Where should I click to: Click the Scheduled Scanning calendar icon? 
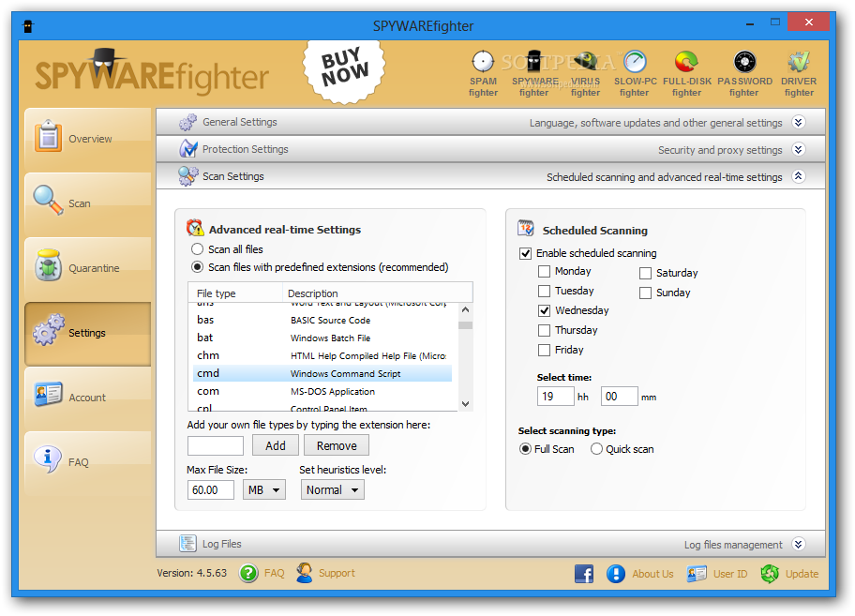click(x=526, y=228)
